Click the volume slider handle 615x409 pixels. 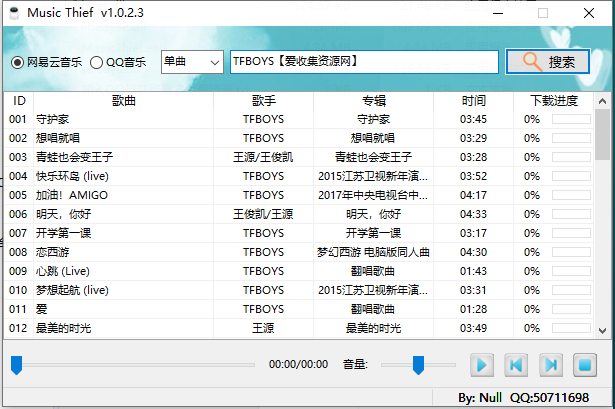(x=419, y=365)
